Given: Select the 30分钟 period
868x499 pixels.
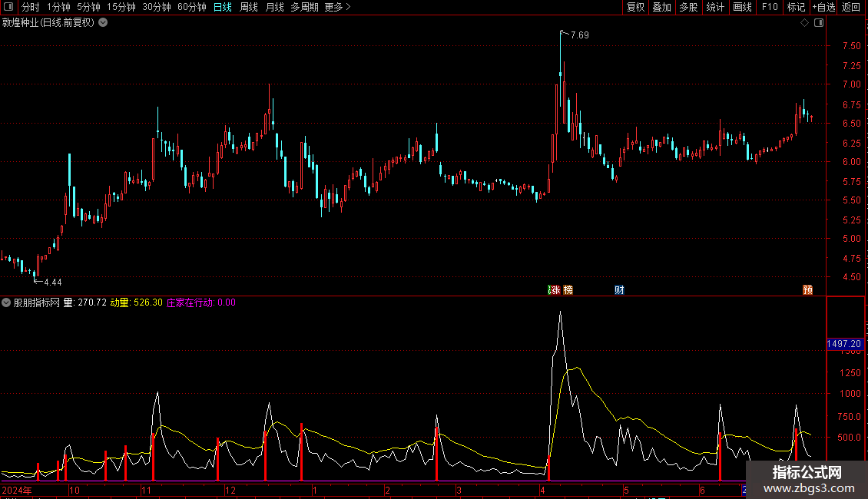Looking at the screenshot, I should click(157, 7).
